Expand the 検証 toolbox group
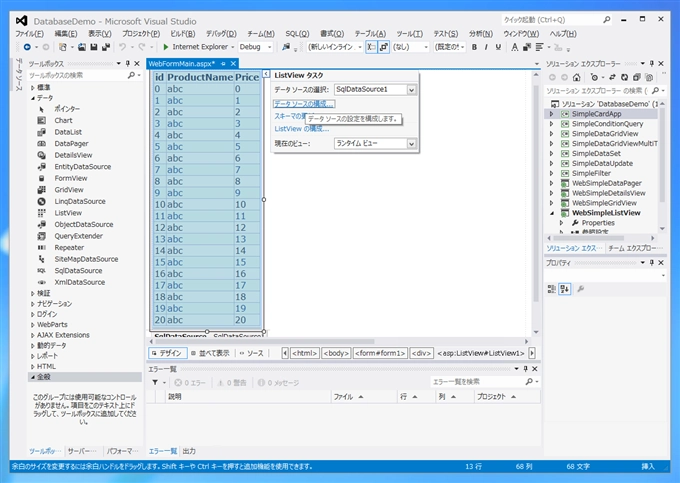Viewport: 680px width, 483px height. click(33, 294)
